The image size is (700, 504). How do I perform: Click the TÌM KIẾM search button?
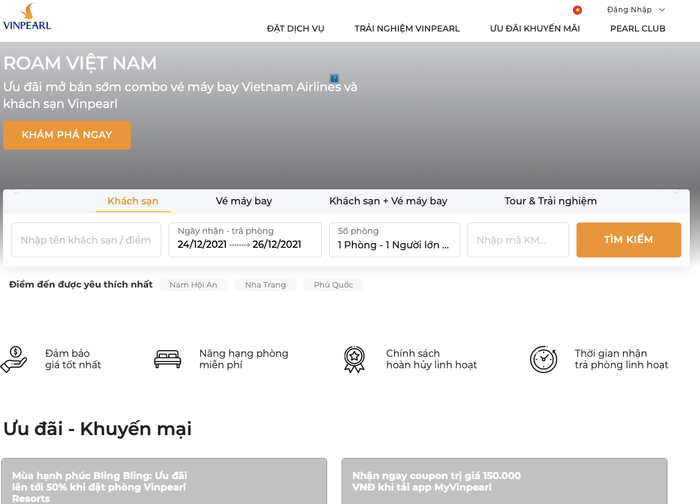tap(629, 240)
